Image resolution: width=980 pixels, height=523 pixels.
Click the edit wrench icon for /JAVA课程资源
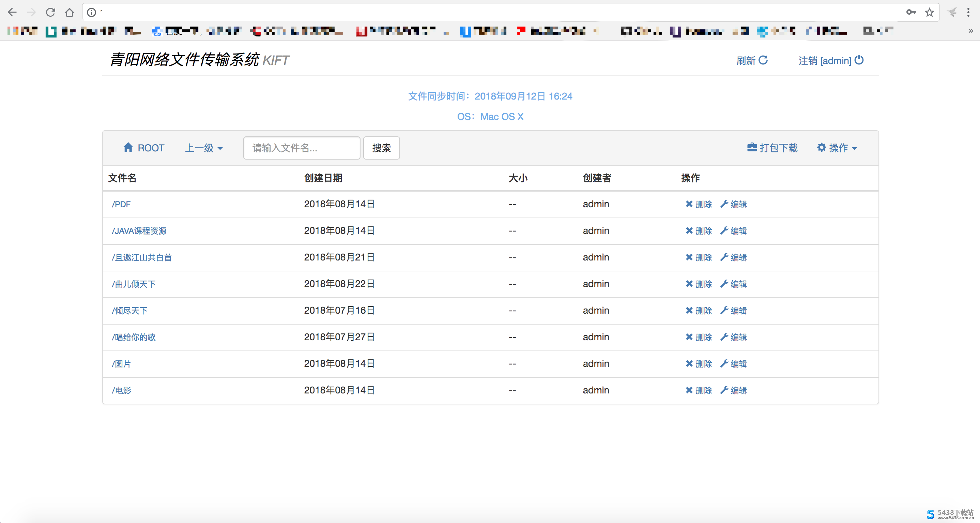click(725, 231)
